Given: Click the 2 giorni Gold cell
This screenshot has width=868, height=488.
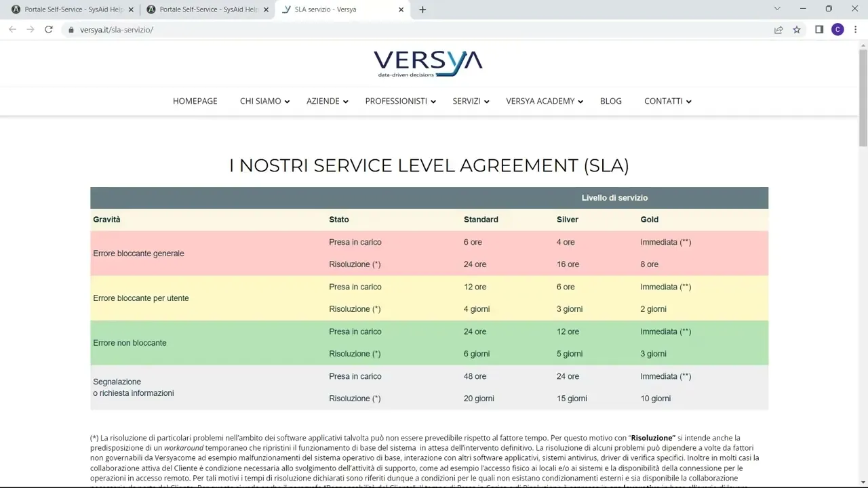Looking at the screenshot, I should click(x=654, y=309).
